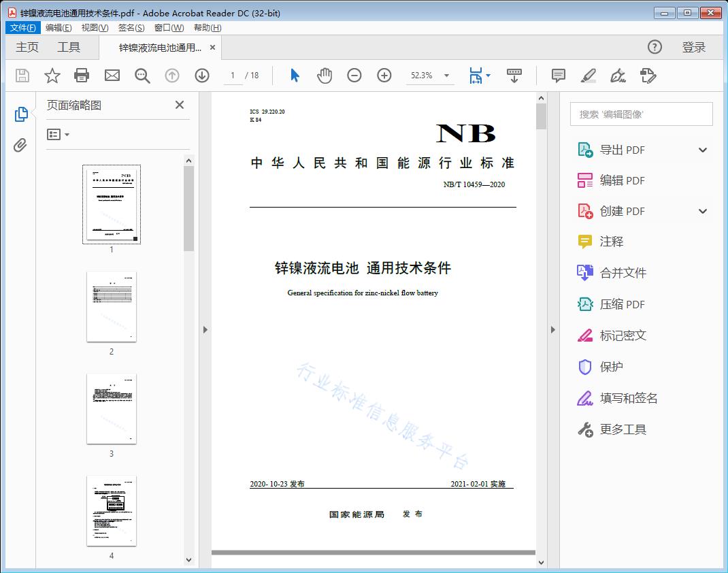Select the hand tool
This screenshot has width=728, height=573.
pyautogui.click(x=325, y=76)
